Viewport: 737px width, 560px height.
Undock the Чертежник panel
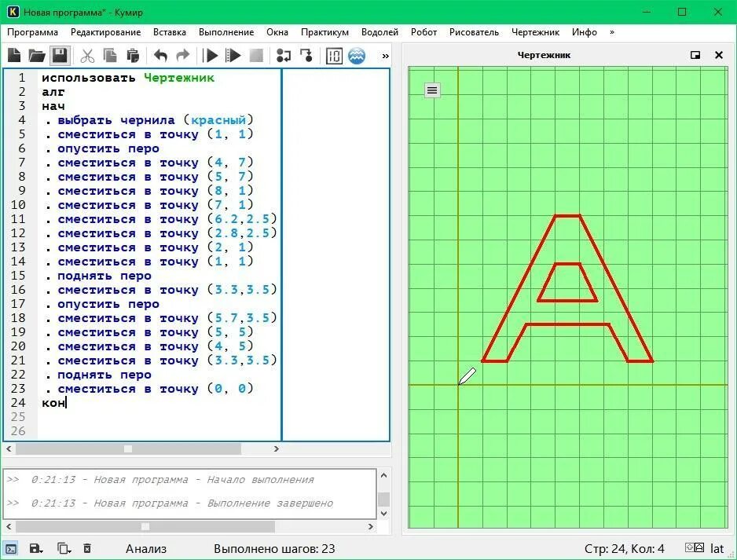click(x=695, y=55)
